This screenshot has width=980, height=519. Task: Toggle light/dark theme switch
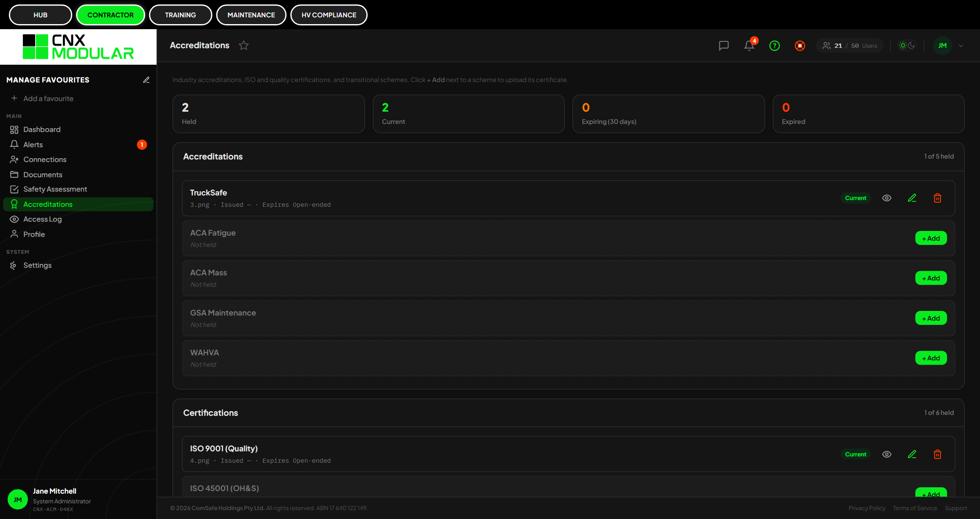[x=907, y=45]
